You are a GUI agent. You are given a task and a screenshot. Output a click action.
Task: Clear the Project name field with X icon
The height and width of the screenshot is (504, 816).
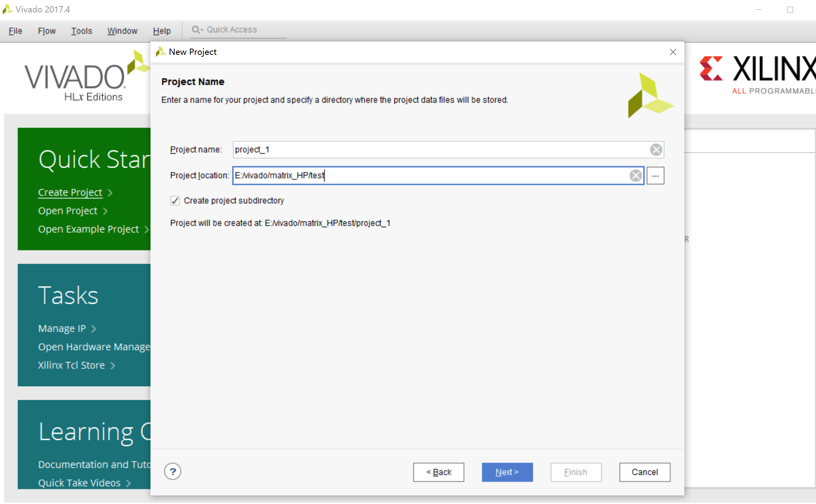point(656,150)
